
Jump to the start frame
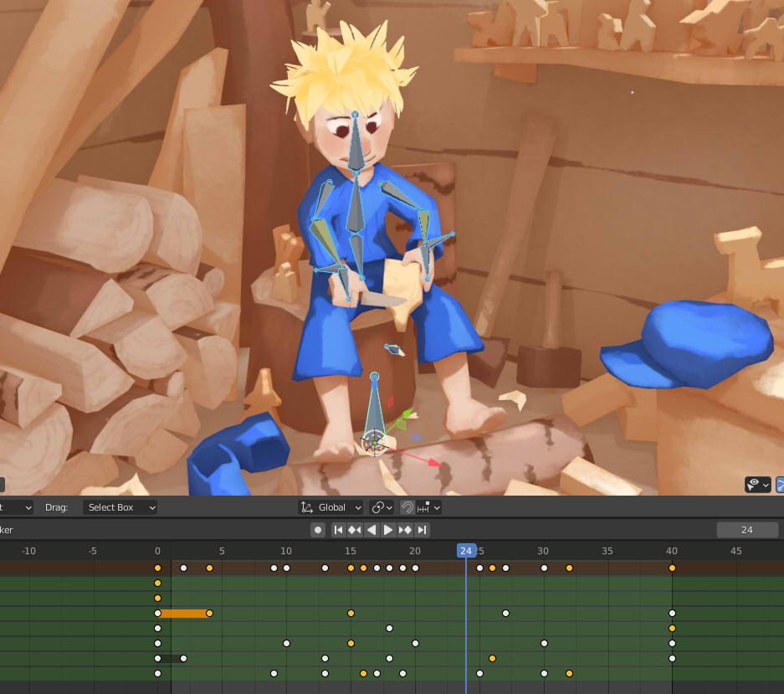point(338,530)
